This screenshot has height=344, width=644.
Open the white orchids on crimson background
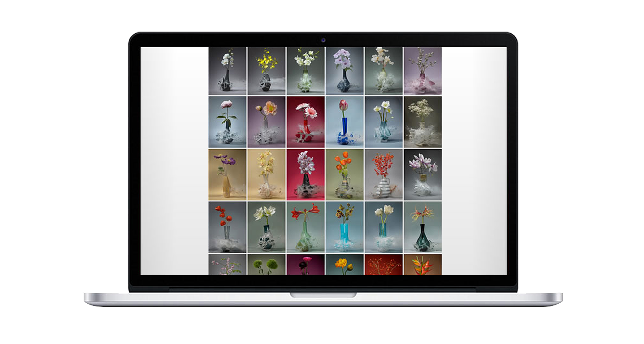click(x=305, y=174)
